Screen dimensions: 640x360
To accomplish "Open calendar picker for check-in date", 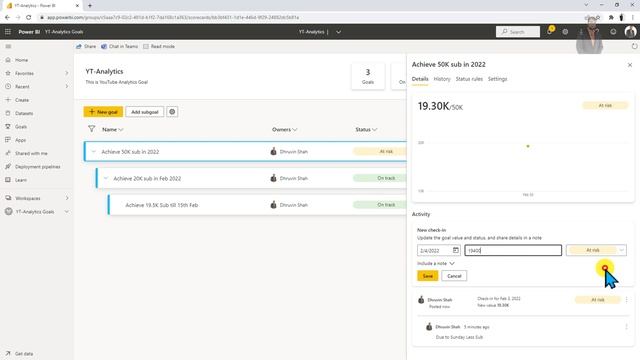I will 456,250.
